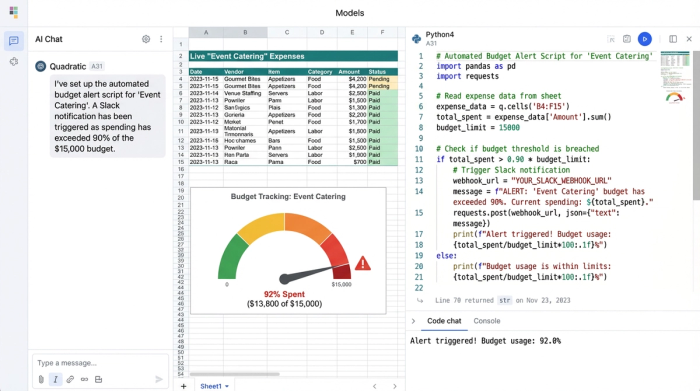The width and height of the screenshot is (700, 391).
Task: Open the AI Chat sidebar icon
Action: 14,41
